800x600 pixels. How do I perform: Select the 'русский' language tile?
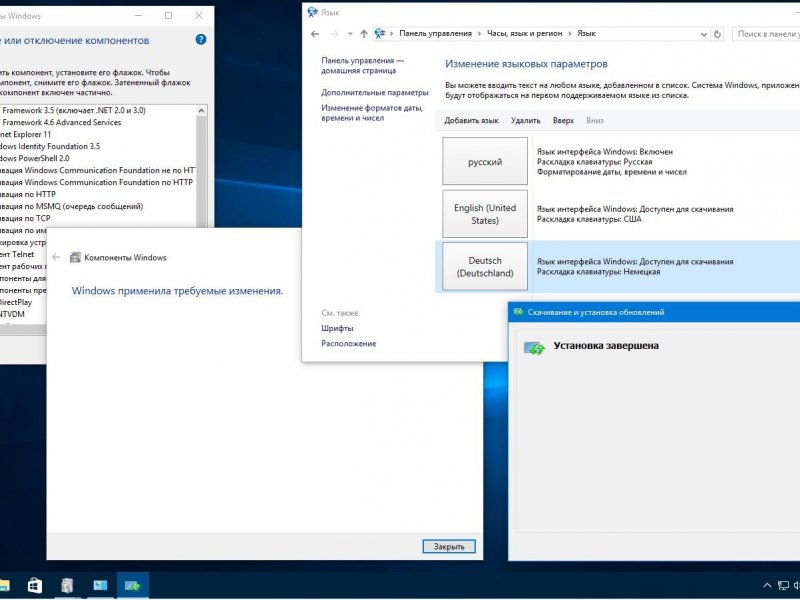click(x=485, y=161)
